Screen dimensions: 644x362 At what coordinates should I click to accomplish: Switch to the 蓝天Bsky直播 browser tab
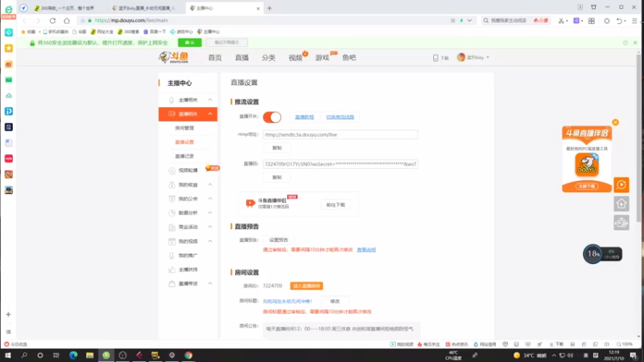146,8
